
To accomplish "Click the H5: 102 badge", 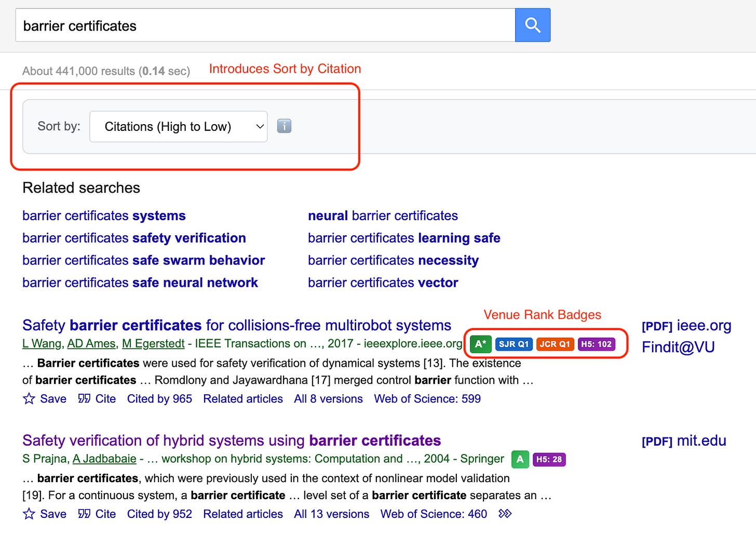I will point(597,344).
